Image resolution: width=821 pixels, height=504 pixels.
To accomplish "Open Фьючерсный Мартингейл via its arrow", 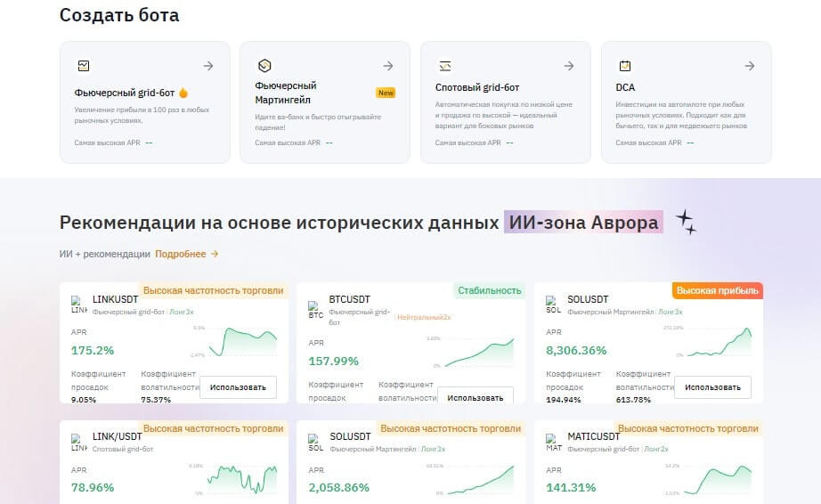I will 388,66.
